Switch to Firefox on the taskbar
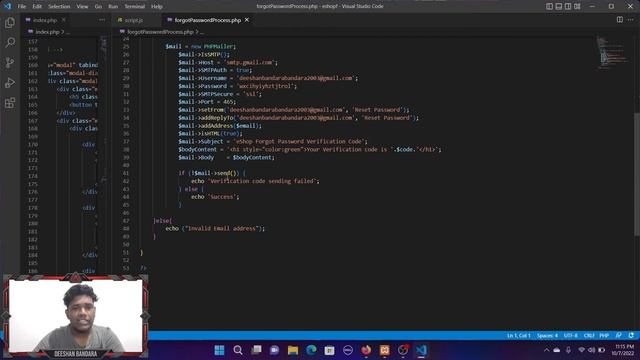This screenshot has width=640, height=360. [366, 350]
